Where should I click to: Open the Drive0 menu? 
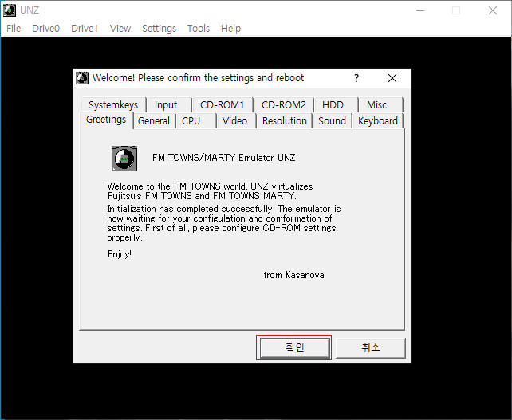coord(45,29)
